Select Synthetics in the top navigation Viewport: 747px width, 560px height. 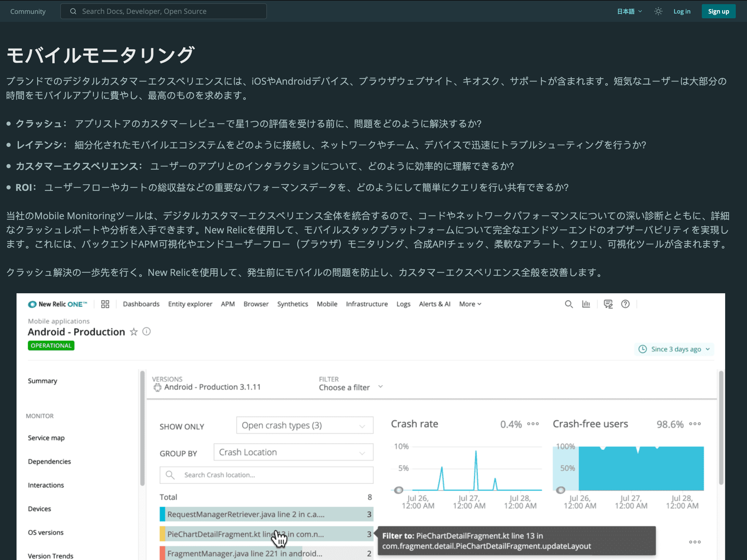292,304
